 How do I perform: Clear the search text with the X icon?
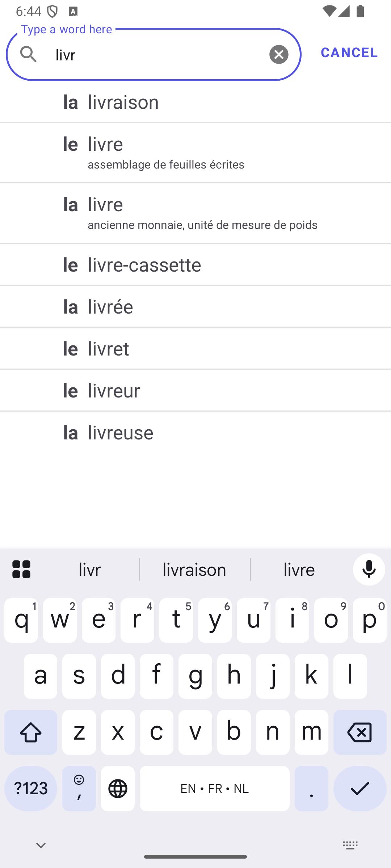pyautogui.click(x=279, y=55)
